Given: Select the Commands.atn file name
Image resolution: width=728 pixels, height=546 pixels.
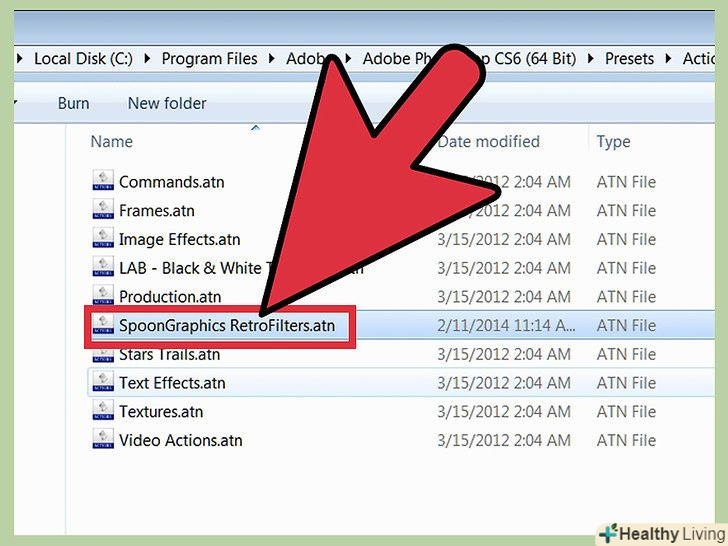Looking at the screenshot, I should pyautogui.click(x=172, y=182).
